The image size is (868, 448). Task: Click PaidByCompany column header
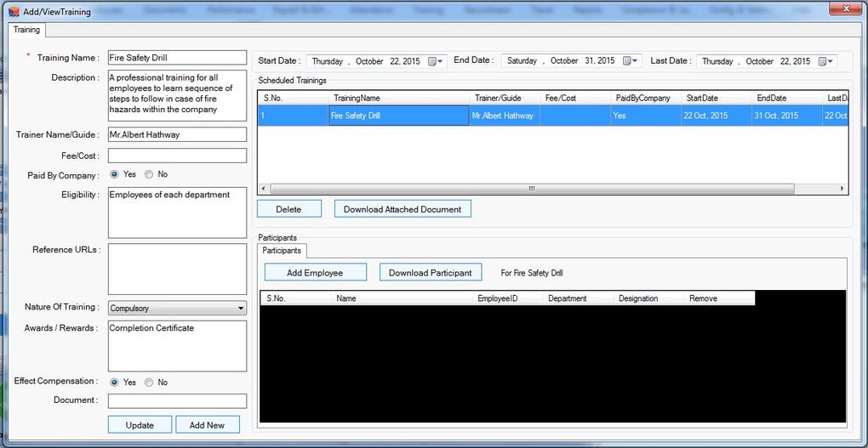tap(646, 98)
